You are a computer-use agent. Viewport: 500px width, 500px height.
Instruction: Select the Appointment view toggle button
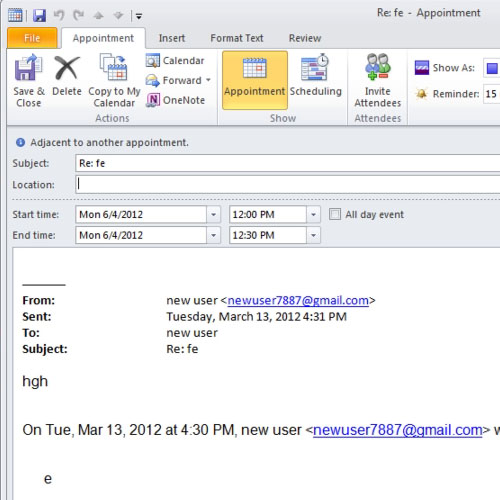tap(255, 80)
